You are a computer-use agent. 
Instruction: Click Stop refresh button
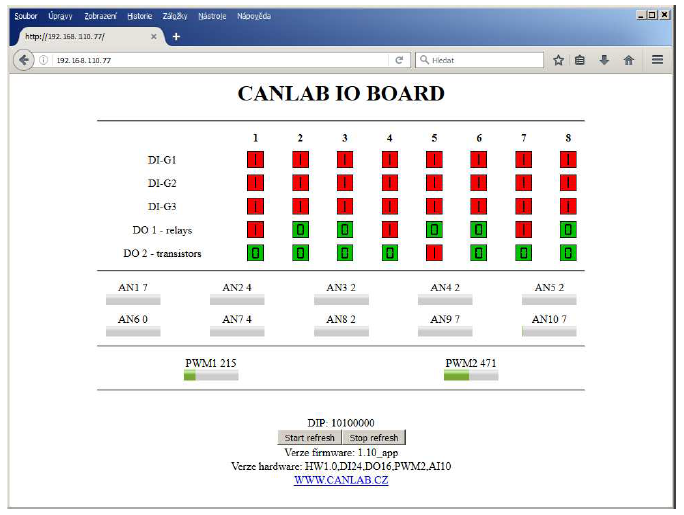coord(374,437)
